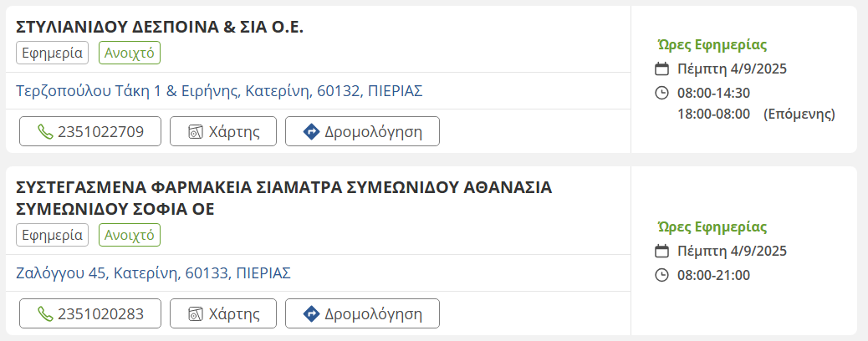Image resolution: width=868 pixels, height=341 pixels.
Task: Open address link Ζαλόγγου 45, Κατερίνη
Action: (x=153, y=272)
